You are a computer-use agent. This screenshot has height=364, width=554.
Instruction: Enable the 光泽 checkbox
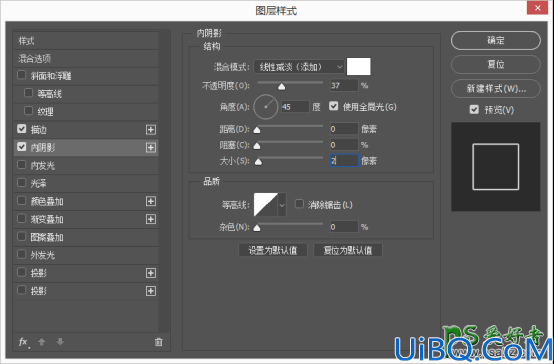pos(22,182)
